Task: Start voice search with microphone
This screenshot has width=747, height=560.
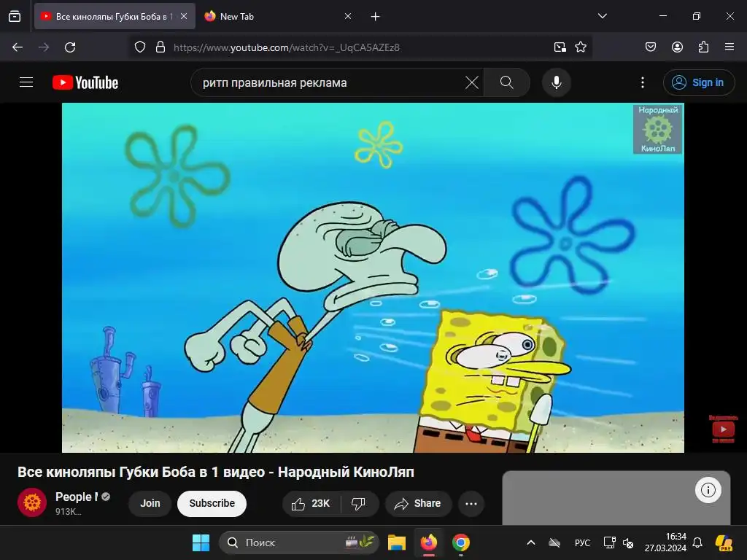Action: coord(557,82)
